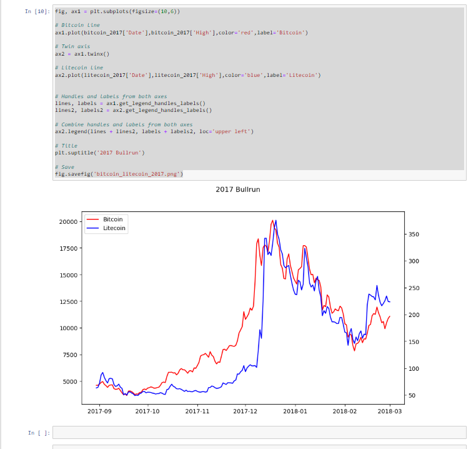This screenshot has height=449, width=476.
Task: Click '# Handles and labels from both axes' comment
Action: (111, 96)
